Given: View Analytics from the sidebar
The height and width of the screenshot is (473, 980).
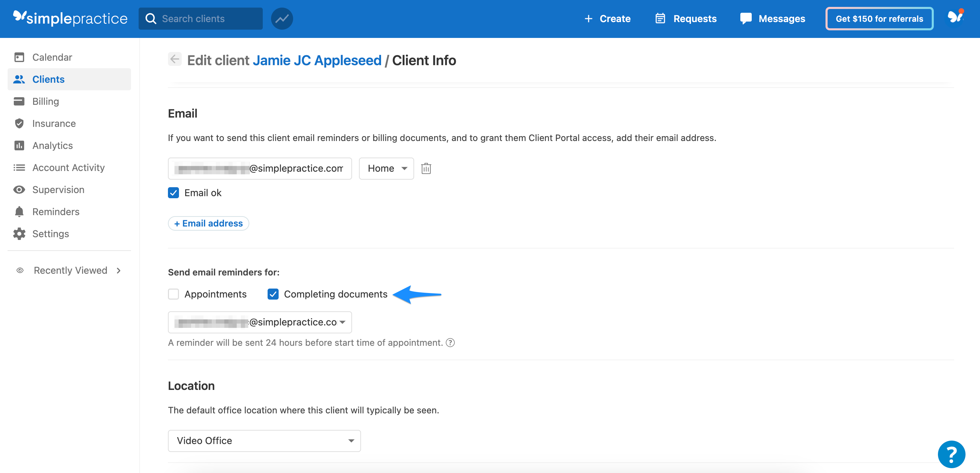Looking at the screenshot, I should pyautogui.click(x=52, y=145).
